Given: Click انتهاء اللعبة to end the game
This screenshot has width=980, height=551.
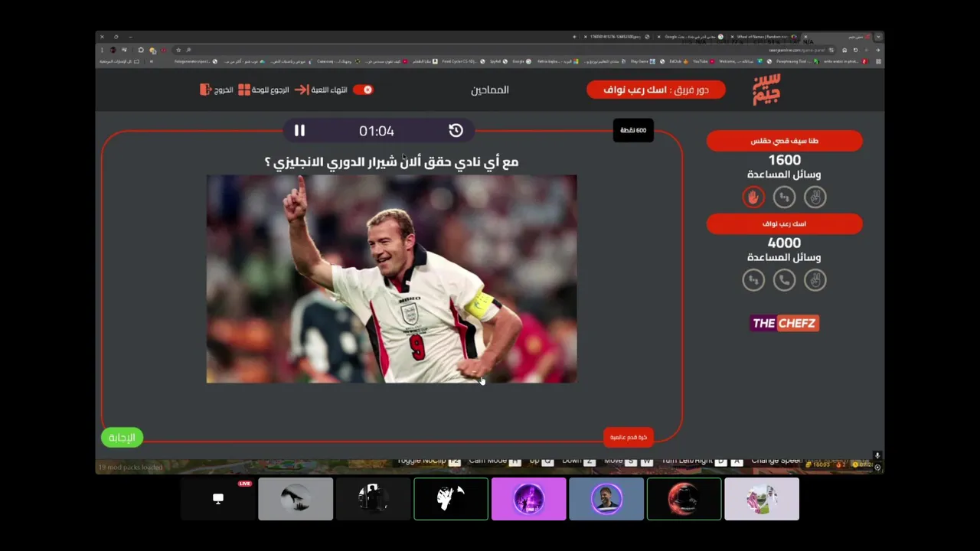Looking at the screenshot, I should [322, 90].
